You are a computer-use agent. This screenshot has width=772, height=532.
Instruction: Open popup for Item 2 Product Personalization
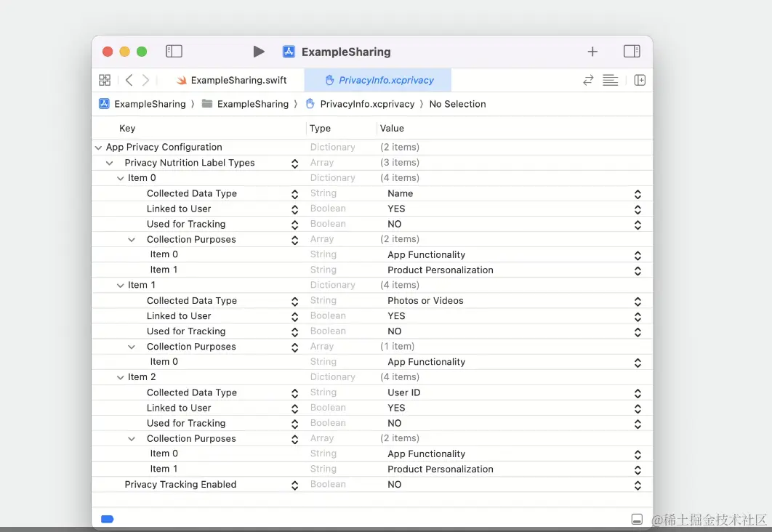tap(638, 470)
